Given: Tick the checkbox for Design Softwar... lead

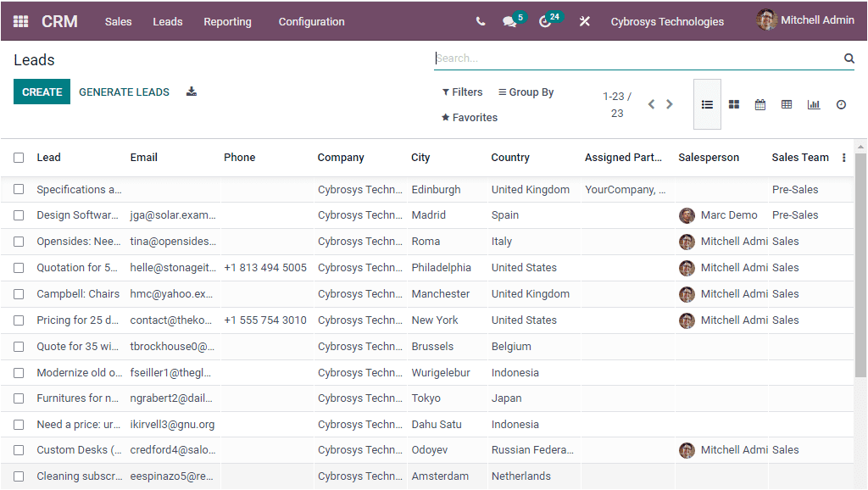Looking at the screenshot, I should (x=19, y=215).
